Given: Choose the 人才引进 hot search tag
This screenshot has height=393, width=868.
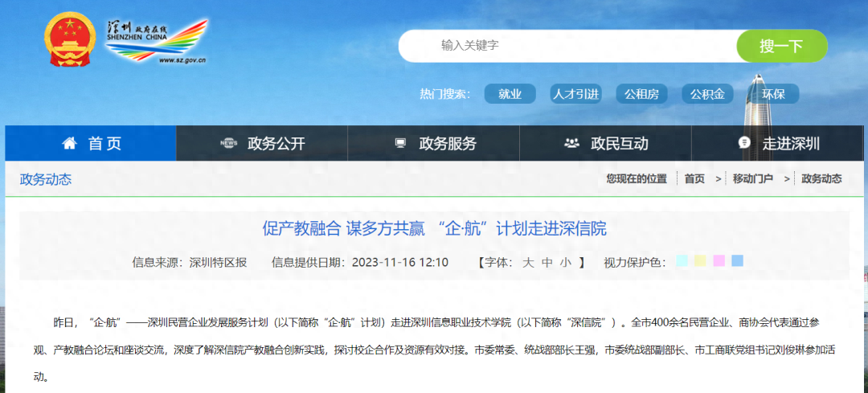Looking at the screenshot, I should [575, 94].
